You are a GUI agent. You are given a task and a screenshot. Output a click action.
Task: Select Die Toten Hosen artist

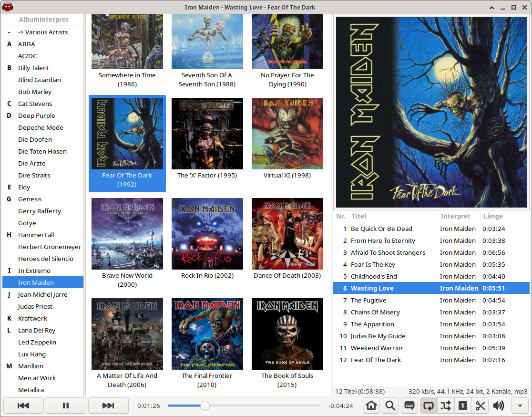[43, 151]
